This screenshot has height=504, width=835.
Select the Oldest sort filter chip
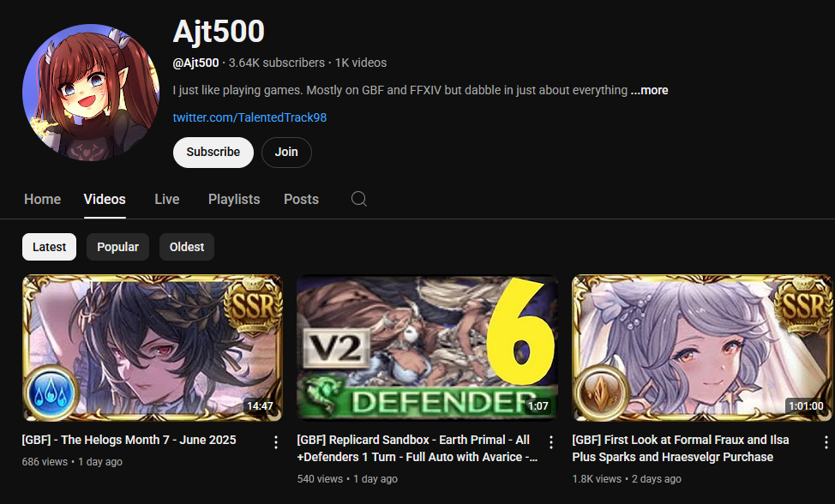click(x=186, y=247)
